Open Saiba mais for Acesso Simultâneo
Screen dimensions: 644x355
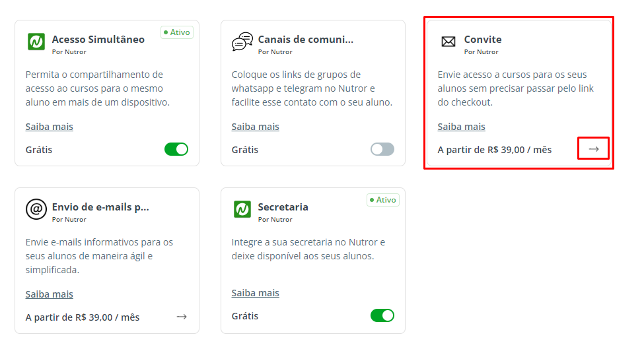pos(50,127)
